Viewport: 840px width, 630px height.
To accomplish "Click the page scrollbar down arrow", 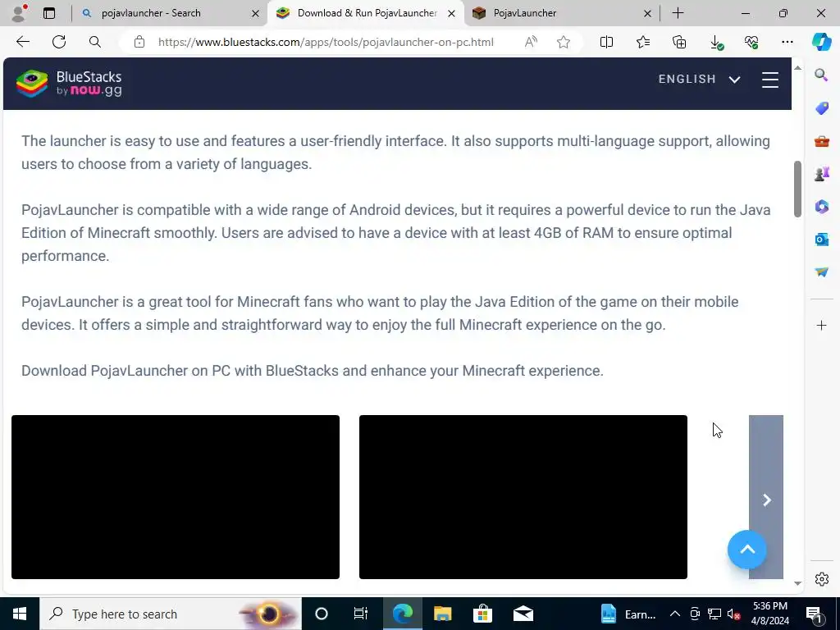I will (x=797, y=583).
